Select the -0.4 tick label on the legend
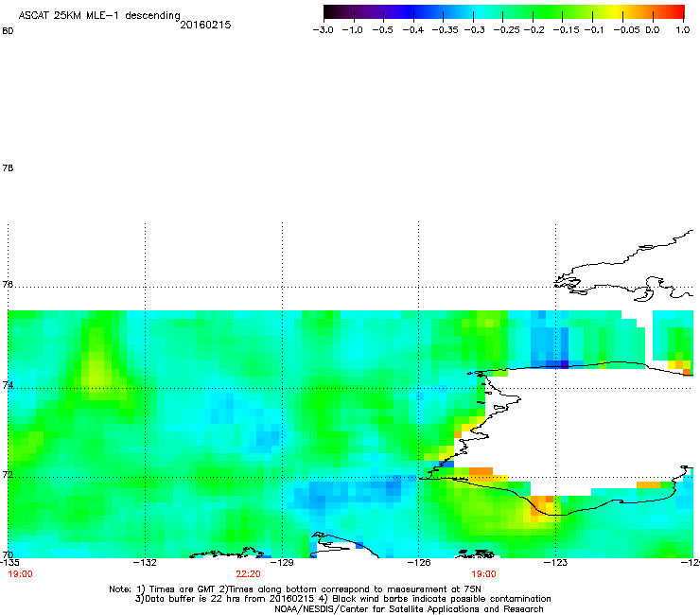Screen dimensions: 700x615 pos(413,30)
